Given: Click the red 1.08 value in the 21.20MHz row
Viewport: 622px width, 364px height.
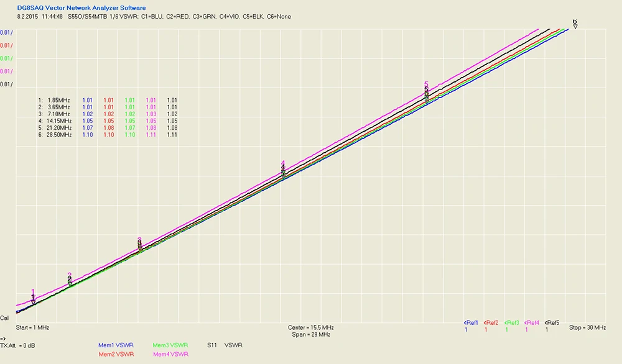Looking at the screenshot, I should 109,128.
